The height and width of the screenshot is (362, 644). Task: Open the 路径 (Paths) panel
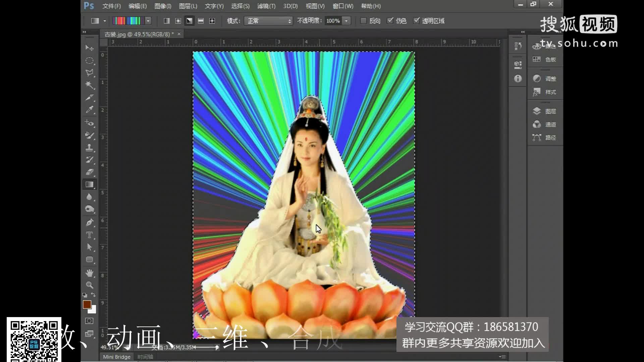545,137
